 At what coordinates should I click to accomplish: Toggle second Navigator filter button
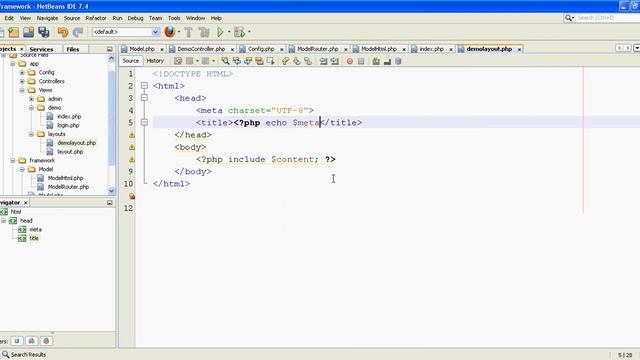(31, 341)
